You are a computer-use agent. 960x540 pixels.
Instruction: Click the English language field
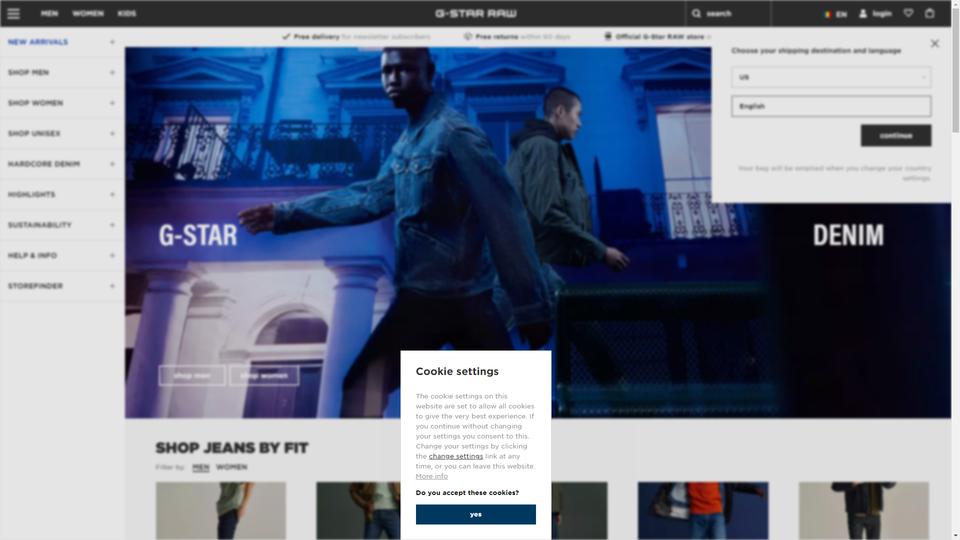pyautogui.click(x=831, y=106)
